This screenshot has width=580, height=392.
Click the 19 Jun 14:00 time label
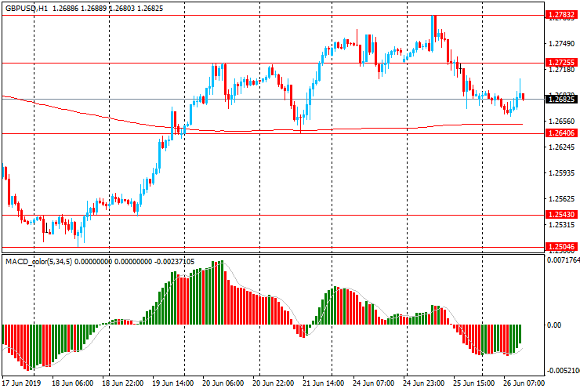pyautogui.click(x=172, y=383)
